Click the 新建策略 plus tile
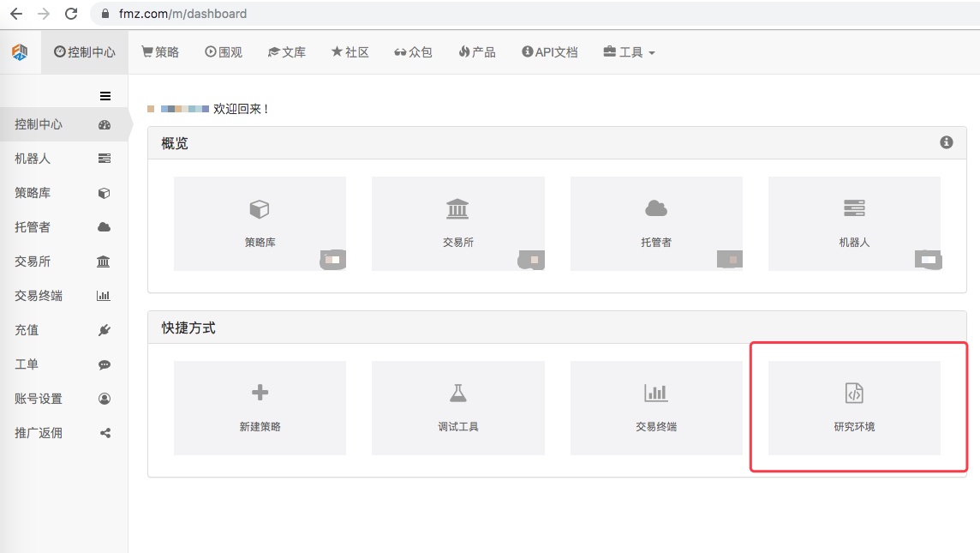The width and height of the screenshot is (980, 553). click(260, 407)
